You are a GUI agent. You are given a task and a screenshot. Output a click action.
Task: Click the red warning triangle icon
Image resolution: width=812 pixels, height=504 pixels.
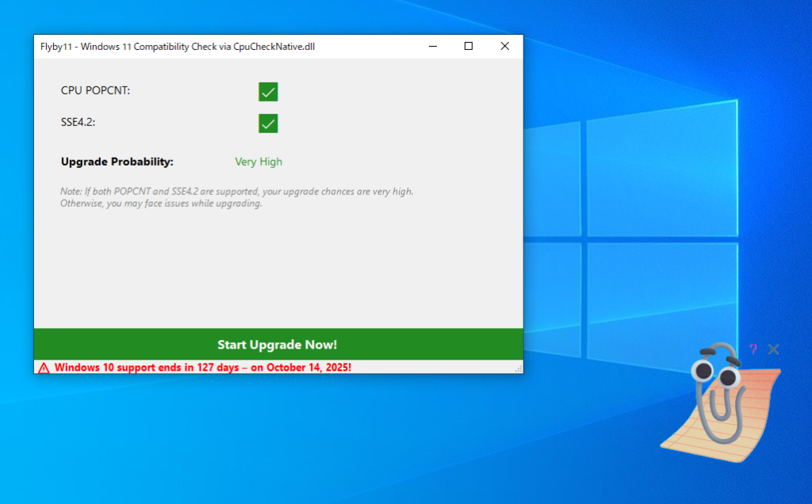(44, 368)
